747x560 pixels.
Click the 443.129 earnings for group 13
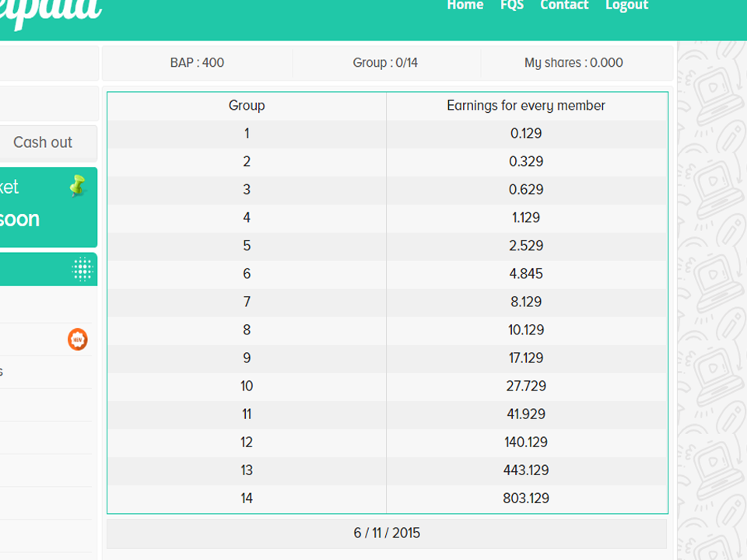526,470
